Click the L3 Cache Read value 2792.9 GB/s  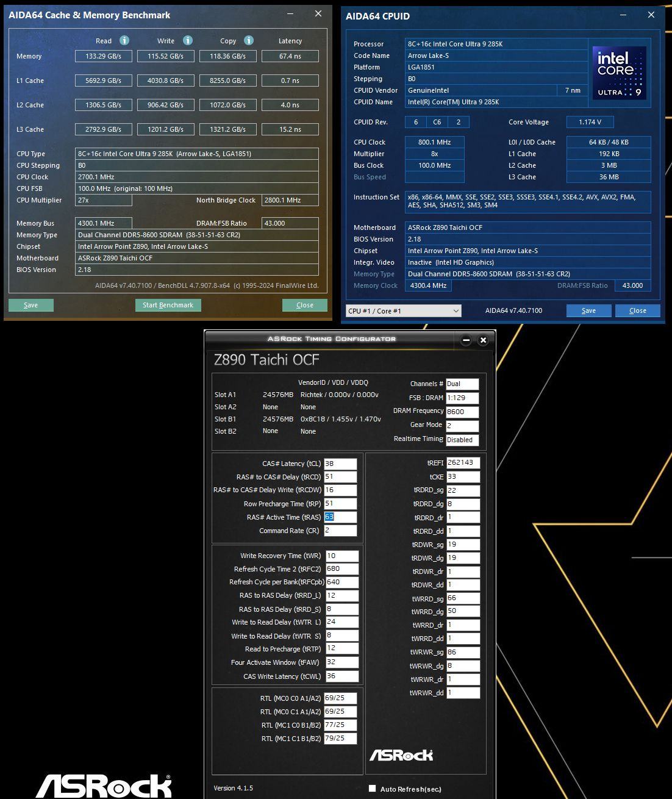[104, 129]
